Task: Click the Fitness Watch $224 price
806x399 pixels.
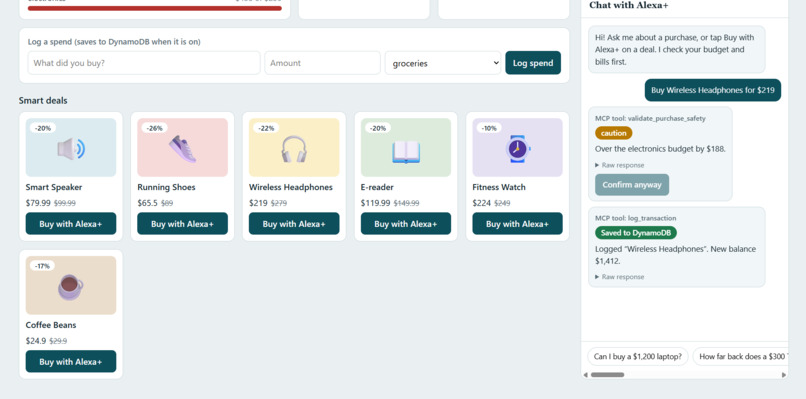Action: tap(482, 203)
